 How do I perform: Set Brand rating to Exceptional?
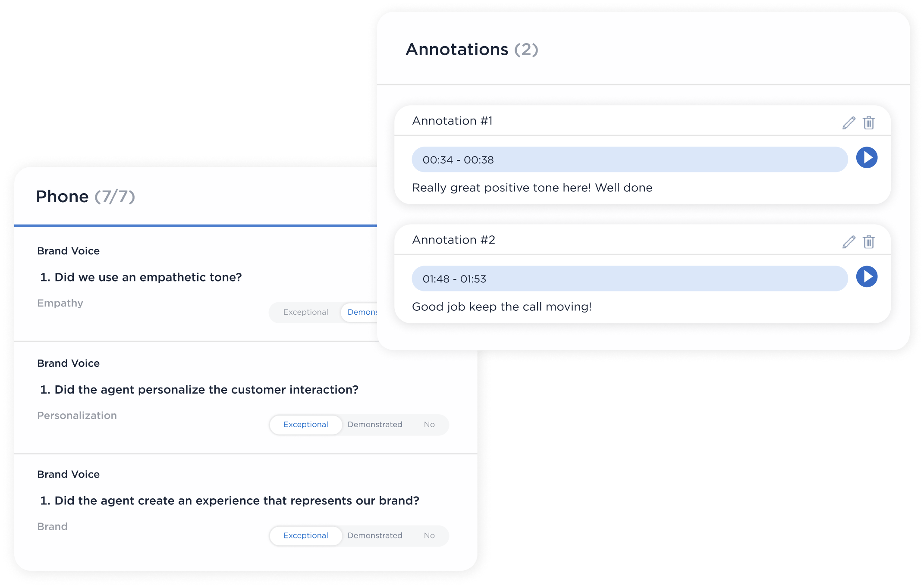click(305, 535)
